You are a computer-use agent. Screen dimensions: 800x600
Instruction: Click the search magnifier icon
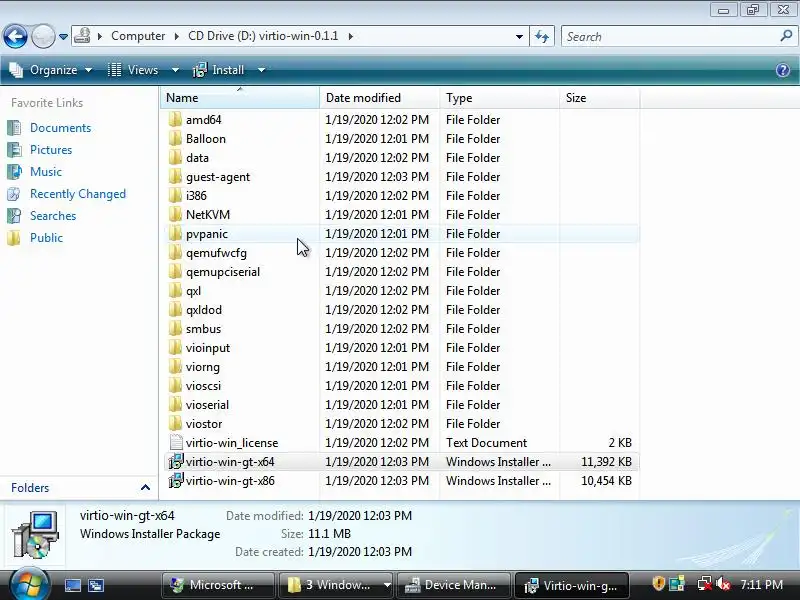[786, 36]
